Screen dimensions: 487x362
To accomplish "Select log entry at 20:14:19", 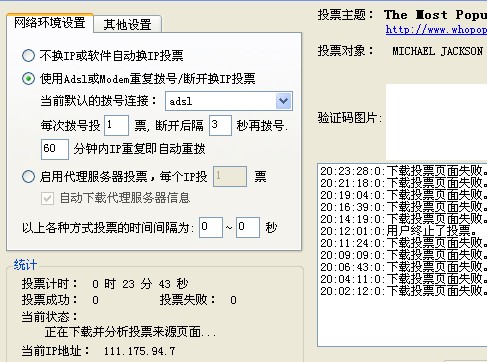I will 403,219.
